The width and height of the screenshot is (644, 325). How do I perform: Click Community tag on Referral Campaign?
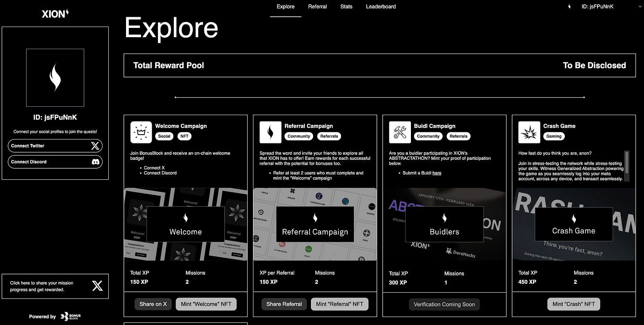(x=299, y=136)
